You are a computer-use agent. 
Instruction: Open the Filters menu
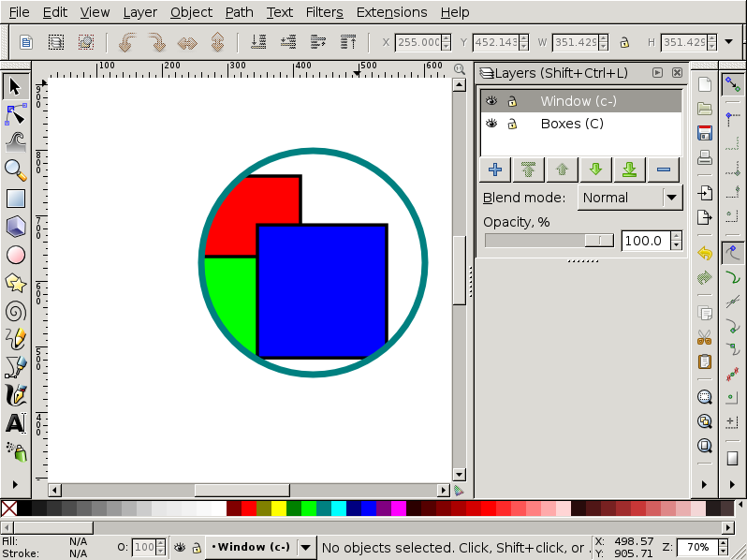click(324, 12)
